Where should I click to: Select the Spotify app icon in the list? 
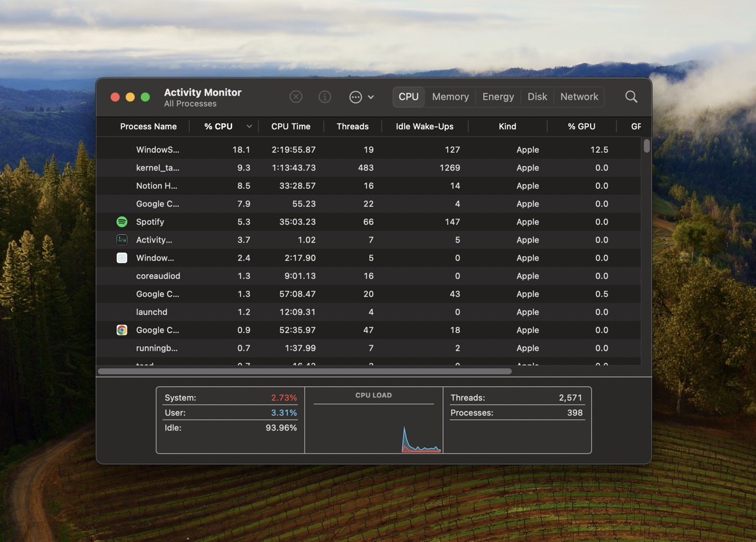coord(122,222)
